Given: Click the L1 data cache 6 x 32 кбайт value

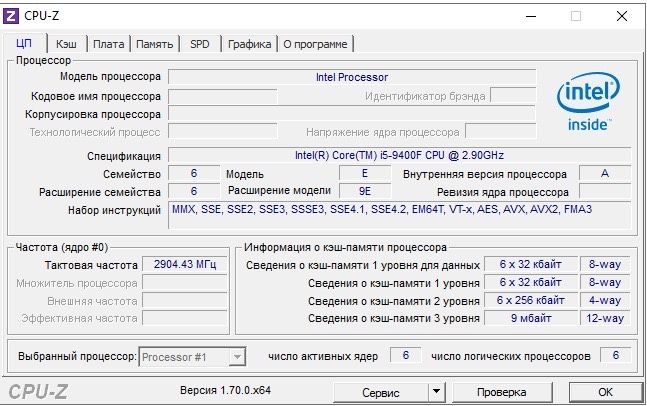Looking at the screenshot, I should pos(531,264).
